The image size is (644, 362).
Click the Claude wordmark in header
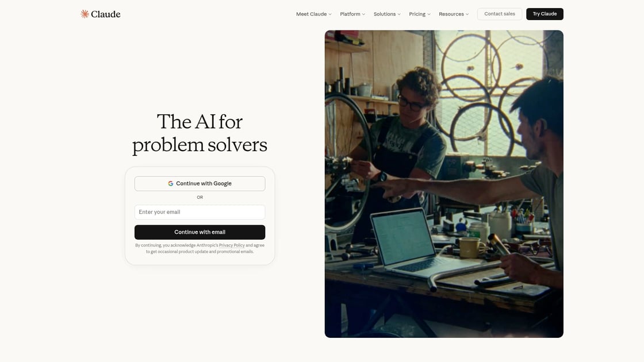(106, 14)
